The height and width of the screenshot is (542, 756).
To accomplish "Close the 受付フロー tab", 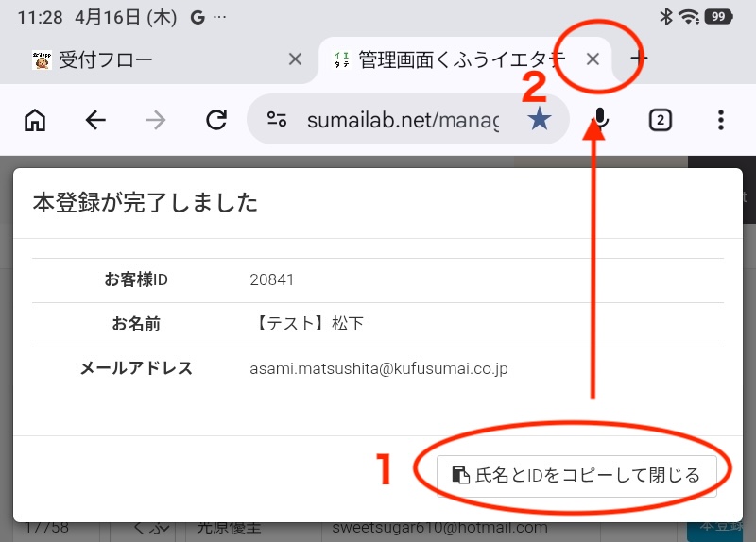I will click(295, 59).
